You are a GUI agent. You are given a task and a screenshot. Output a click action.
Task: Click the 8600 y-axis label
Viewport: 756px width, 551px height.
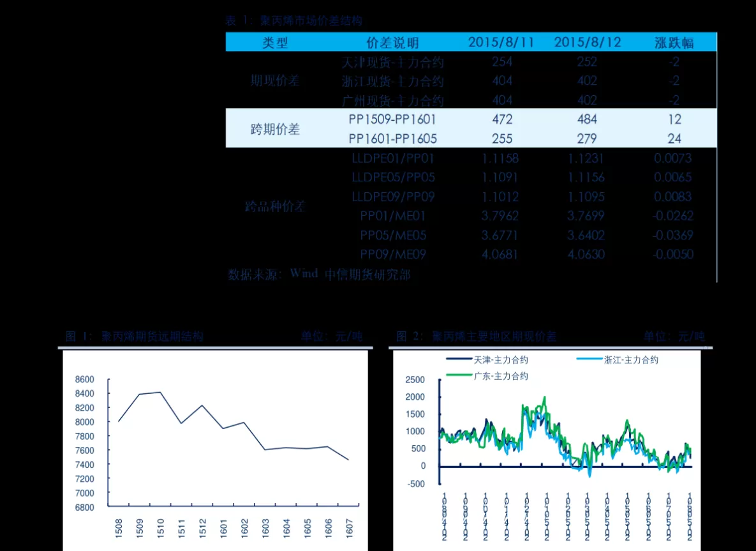[84, 379]
